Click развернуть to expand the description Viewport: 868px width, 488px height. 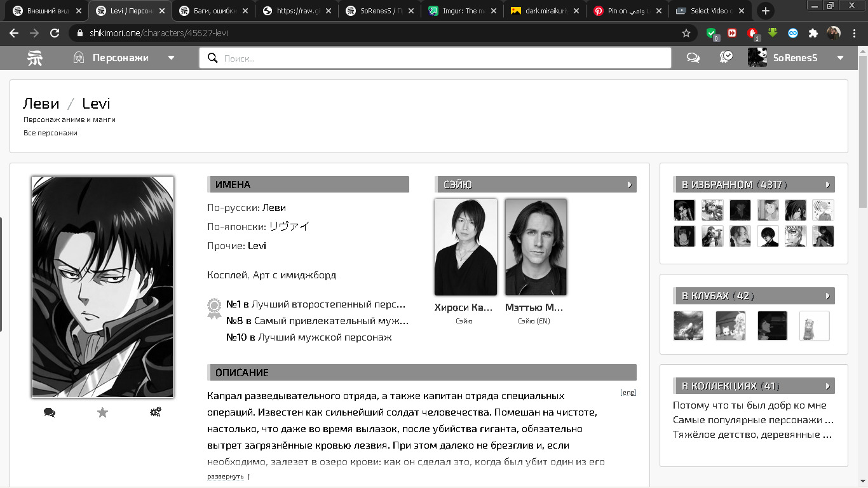226,477
